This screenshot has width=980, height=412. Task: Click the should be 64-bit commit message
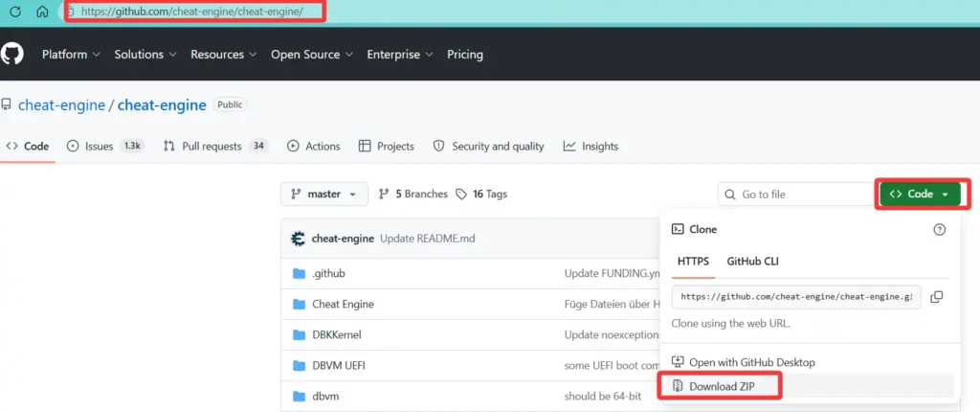click(604, 397)
